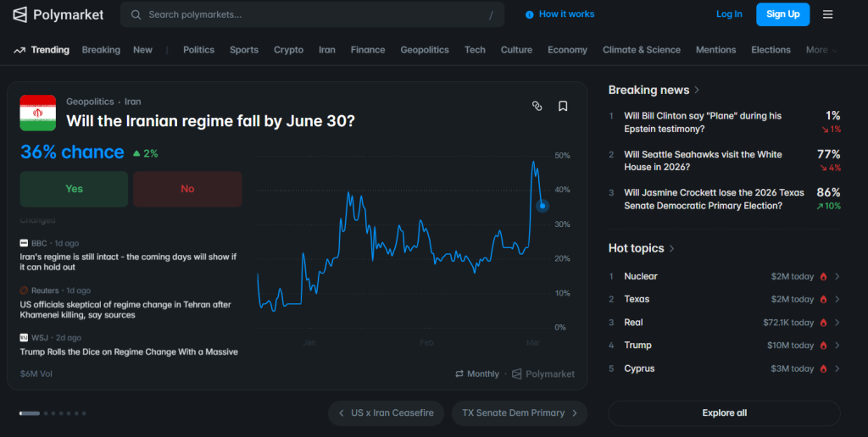The image size is (868, 437).
Task: Click the WSJ source icon
Action: click(24, 337)
